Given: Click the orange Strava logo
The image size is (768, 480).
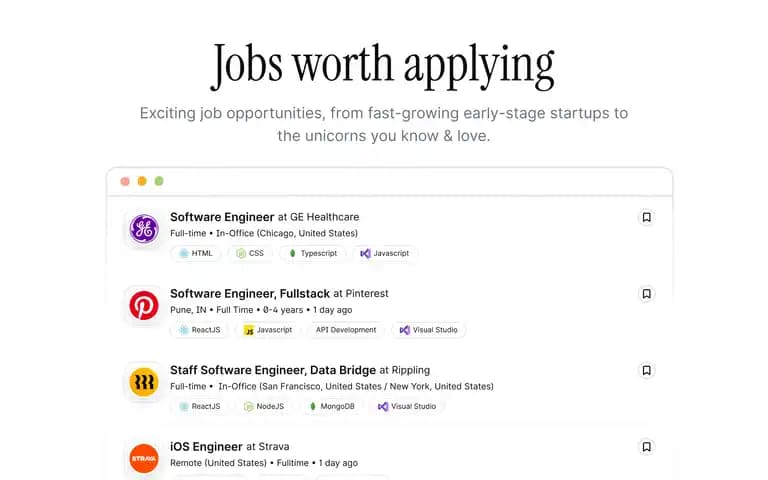Looking at the screenshot, I should pyautogui.click(x=144, y=458).
